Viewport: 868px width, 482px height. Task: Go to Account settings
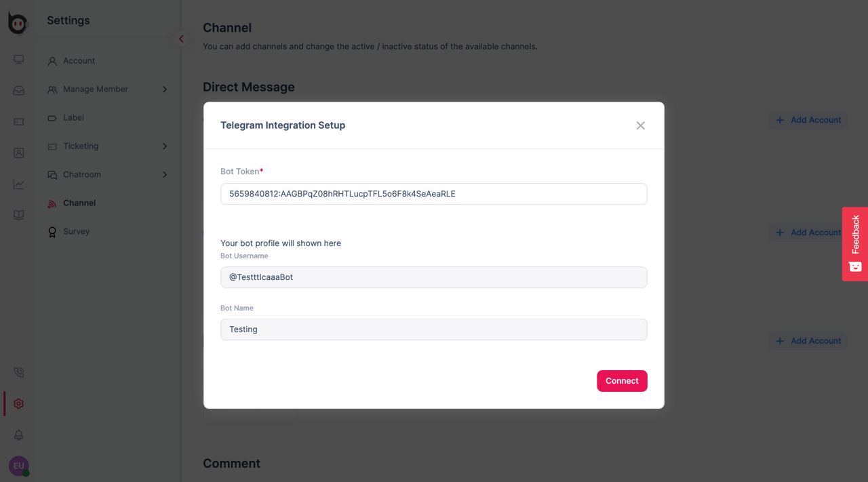[79, 61]
